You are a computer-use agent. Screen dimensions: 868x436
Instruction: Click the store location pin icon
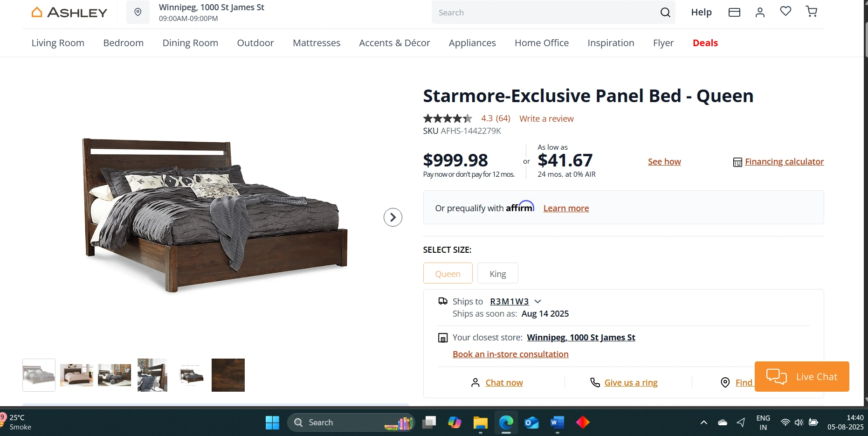pyautogui.click(x=138, y=12)
